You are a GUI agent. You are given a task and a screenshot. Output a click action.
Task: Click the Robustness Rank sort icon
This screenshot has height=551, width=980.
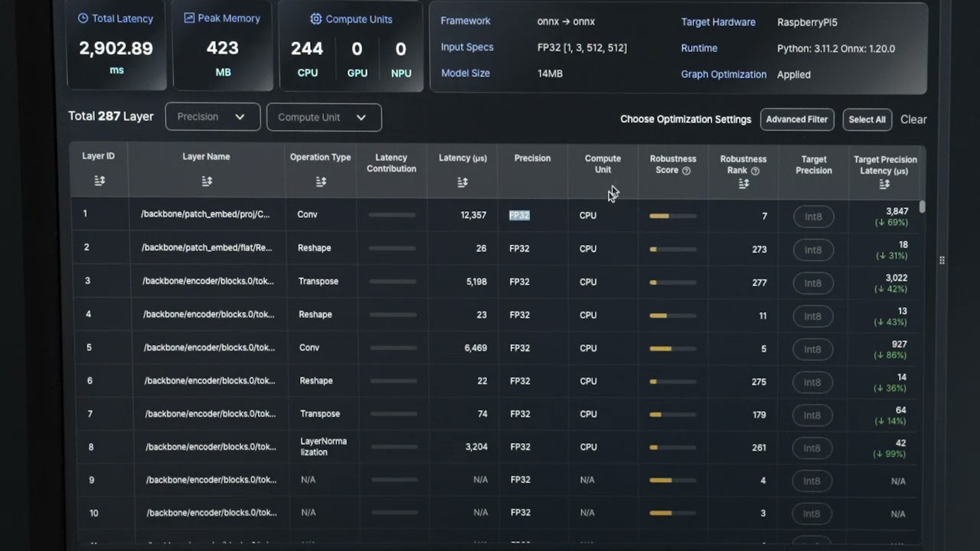click(743, 184)
